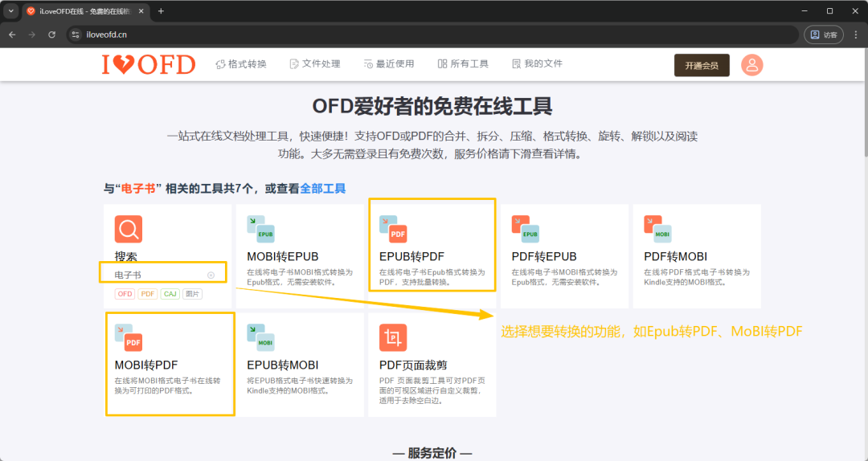
Task: Open the PDF转EPUB card title
Action: 544,257
